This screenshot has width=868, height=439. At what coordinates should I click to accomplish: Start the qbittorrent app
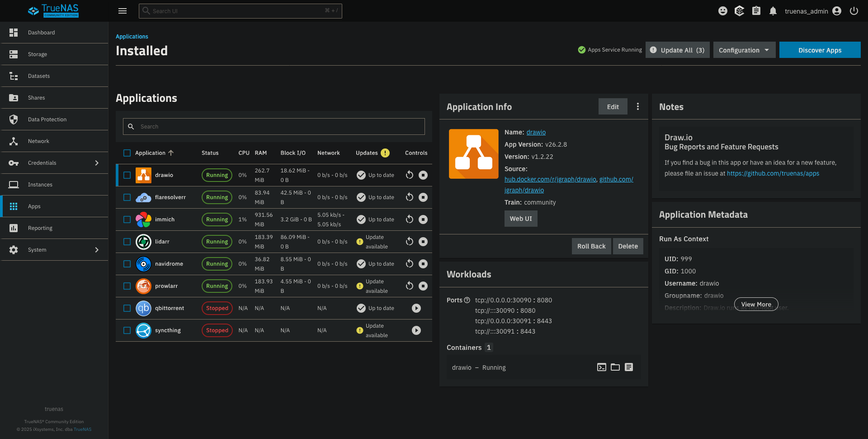(416, 308)
